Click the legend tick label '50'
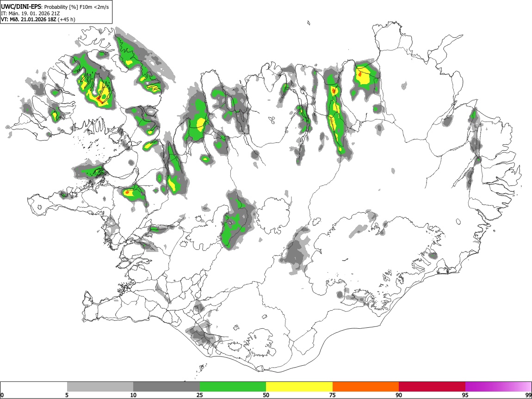This screenshot has width=532, height=399. [x=266, y=395]
